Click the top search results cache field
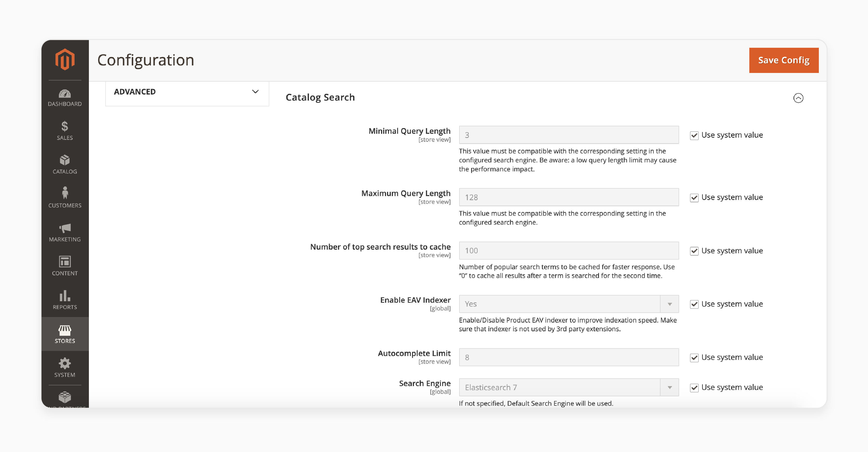The width and height of the screenshot is (868, 452). tap(569, 251)
